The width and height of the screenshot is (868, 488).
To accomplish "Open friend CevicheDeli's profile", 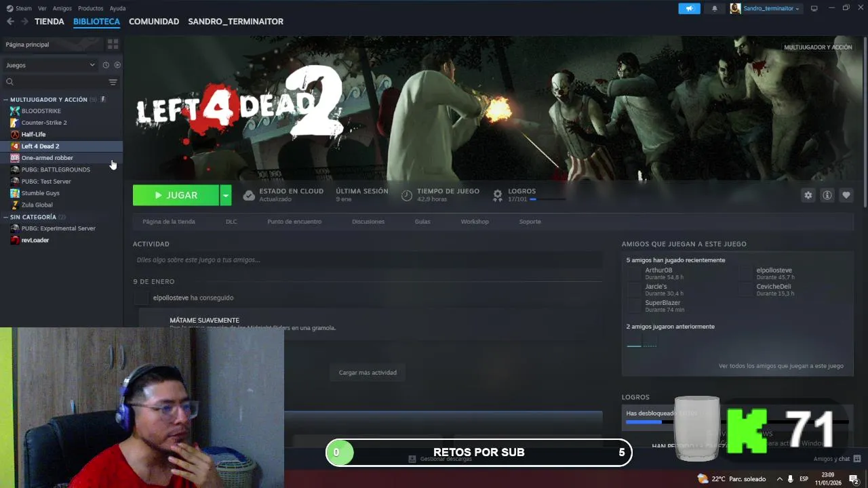I will [774, 287].
